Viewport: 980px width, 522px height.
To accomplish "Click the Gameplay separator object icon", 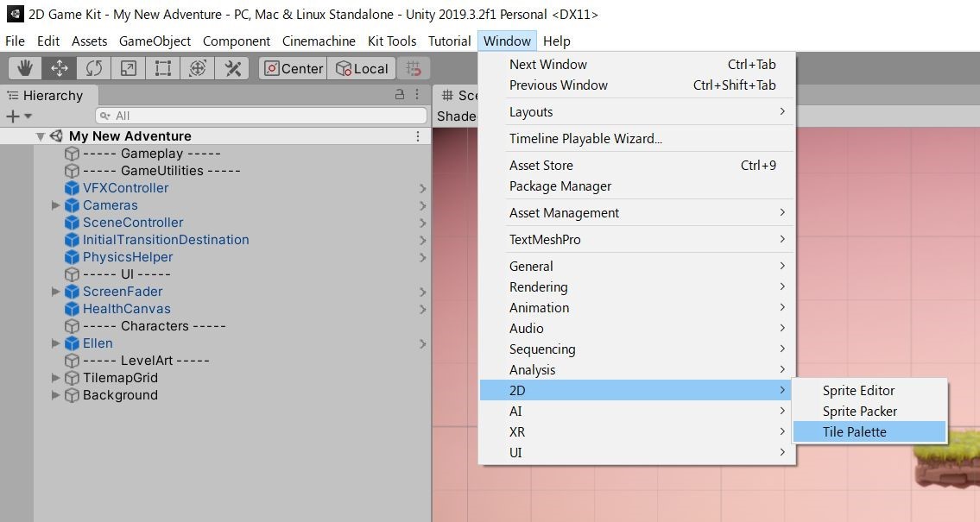I will [72, 154].
